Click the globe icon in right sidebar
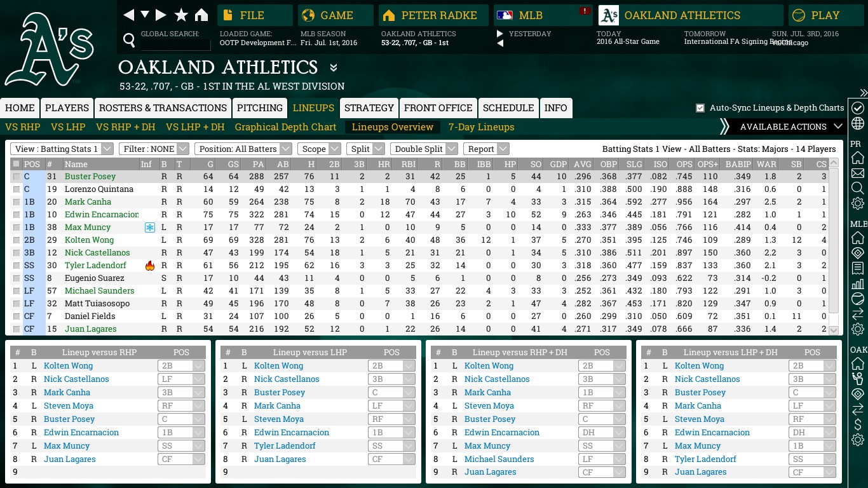The height and width of the screenshot is (488, 868). 858,123
